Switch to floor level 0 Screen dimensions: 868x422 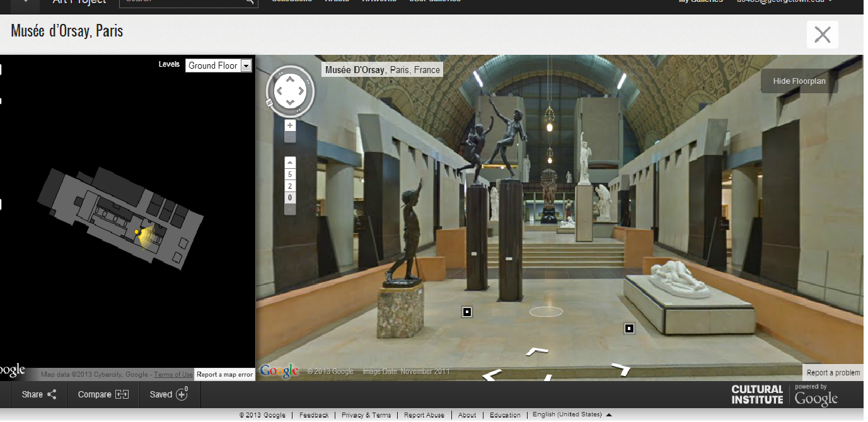pos(290,198)
